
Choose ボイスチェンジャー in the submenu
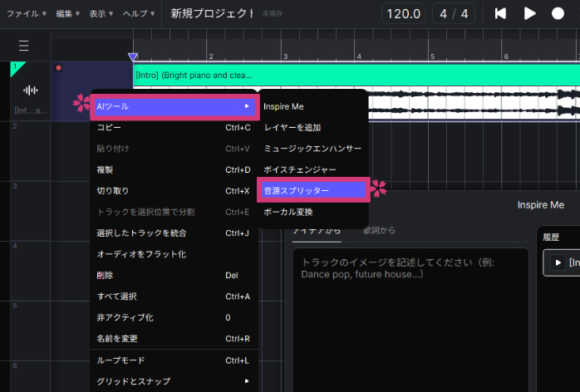300,169
